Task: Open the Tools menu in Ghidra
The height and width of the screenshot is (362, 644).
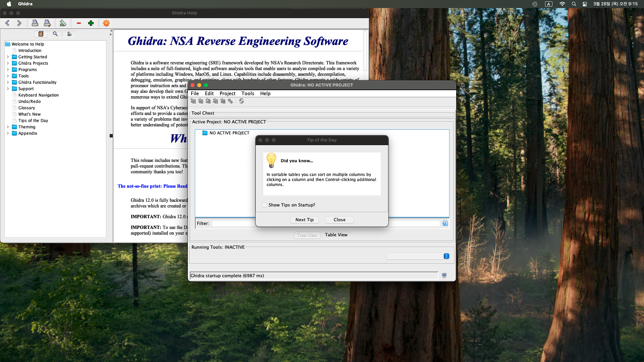Action: [248, 94]
